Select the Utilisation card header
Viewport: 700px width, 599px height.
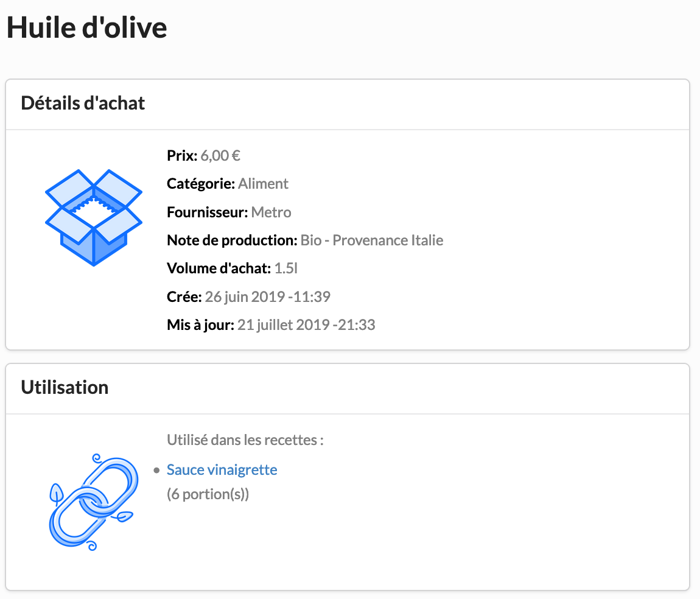click(x=65, y=387)
